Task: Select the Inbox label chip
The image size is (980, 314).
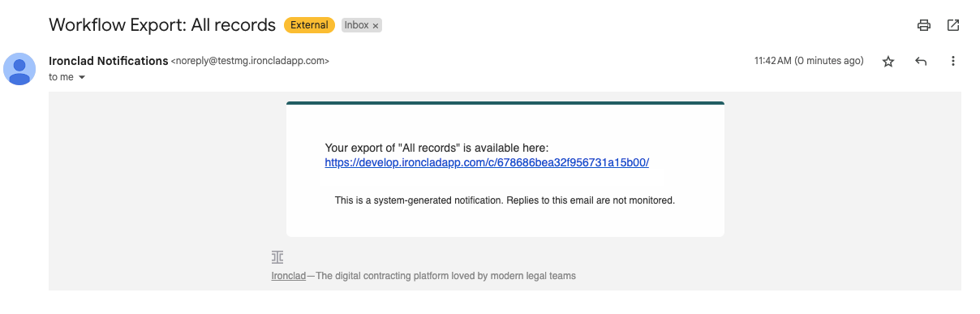Action: [x=356, y=25]
